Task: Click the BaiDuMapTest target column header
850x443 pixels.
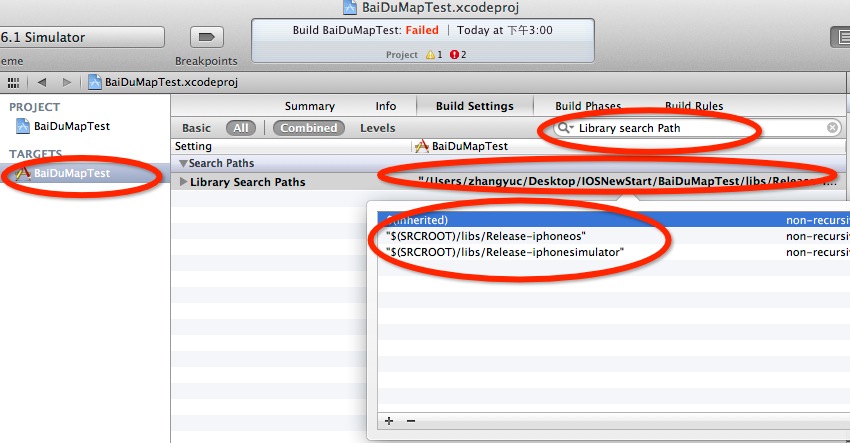Action: (x=461, y=146)
